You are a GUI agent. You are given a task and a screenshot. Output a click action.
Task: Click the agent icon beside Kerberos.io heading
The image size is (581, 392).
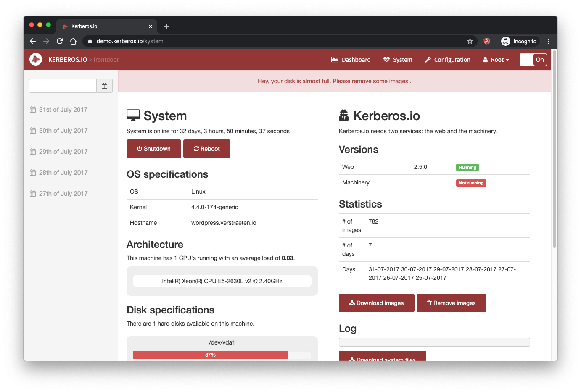point(344,115)
